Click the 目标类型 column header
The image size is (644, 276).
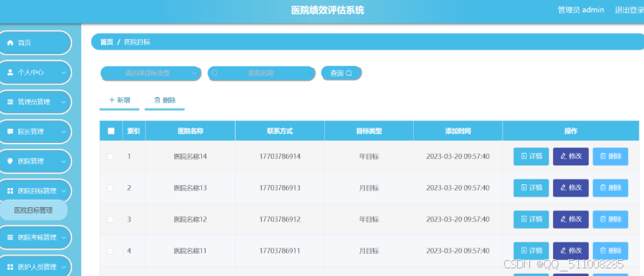(369, 131)
